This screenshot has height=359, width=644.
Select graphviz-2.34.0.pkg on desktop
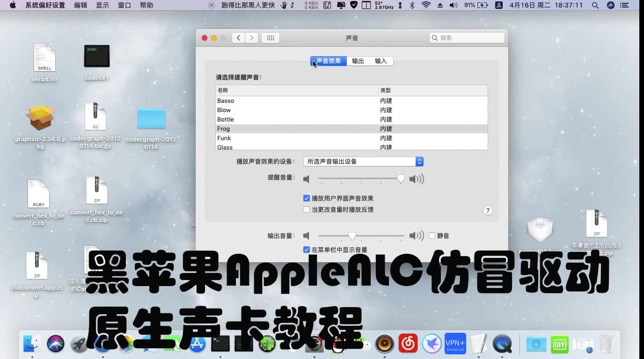point(41,127)
